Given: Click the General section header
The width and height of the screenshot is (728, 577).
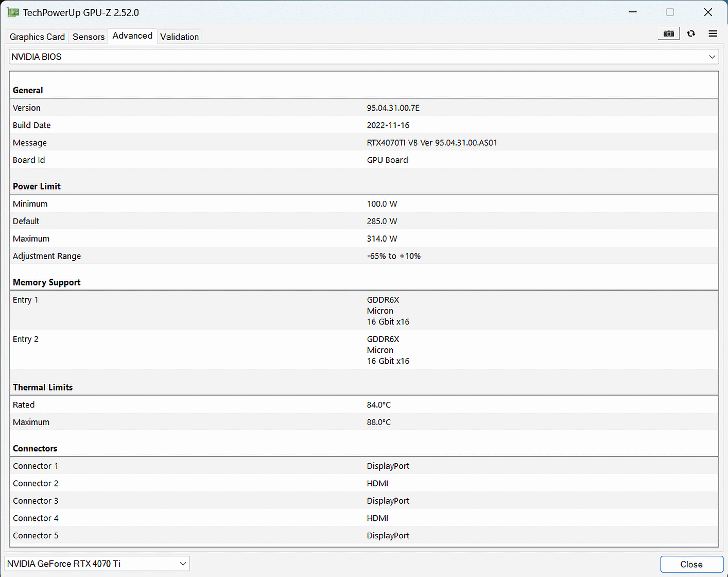Looking at the screenshot, I should tap(28, 90).
